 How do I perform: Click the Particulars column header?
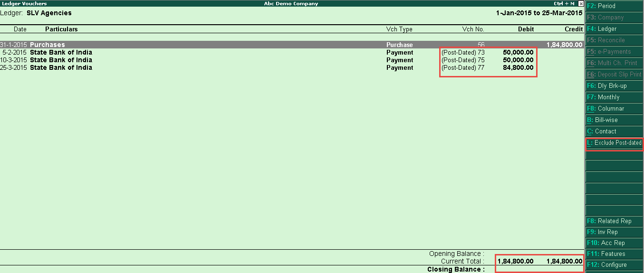click(61, 29)
